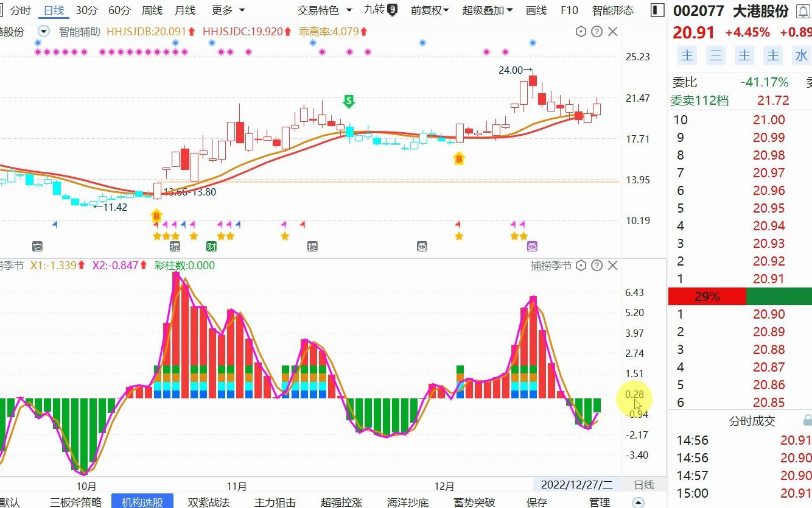Switch to the 周线 weekly chart
Screen dimensions: 812x508
pos(152,10)
